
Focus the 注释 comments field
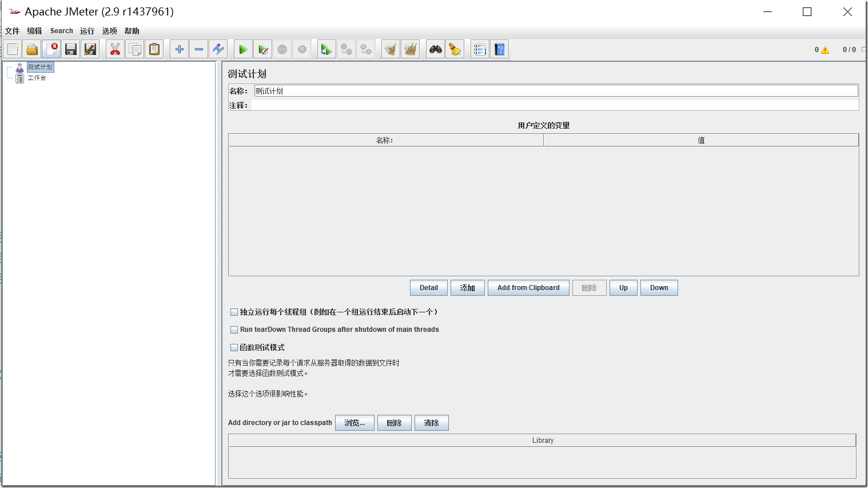(555, 105)
